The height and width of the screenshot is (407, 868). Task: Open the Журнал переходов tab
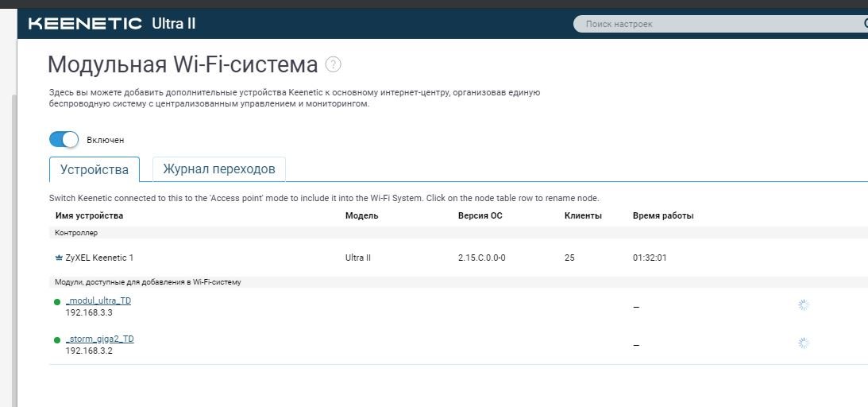pyautogui.click(x=218, y=169)
